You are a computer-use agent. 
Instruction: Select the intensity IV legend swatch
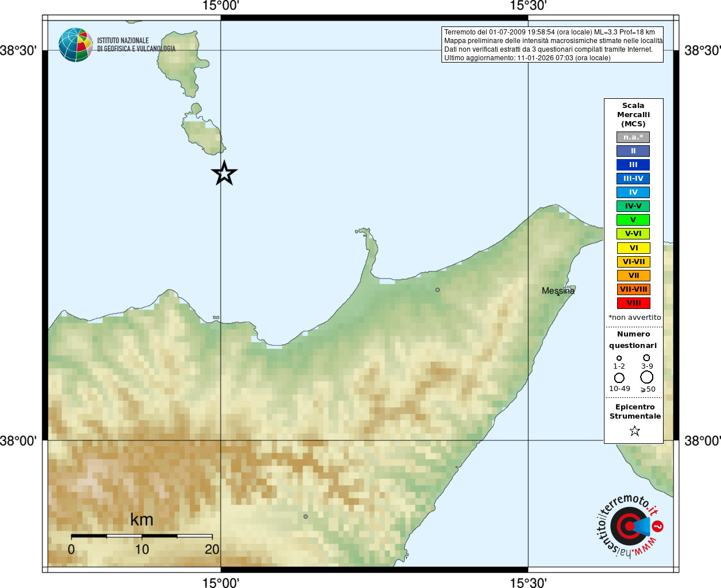(x=633, y=192)
